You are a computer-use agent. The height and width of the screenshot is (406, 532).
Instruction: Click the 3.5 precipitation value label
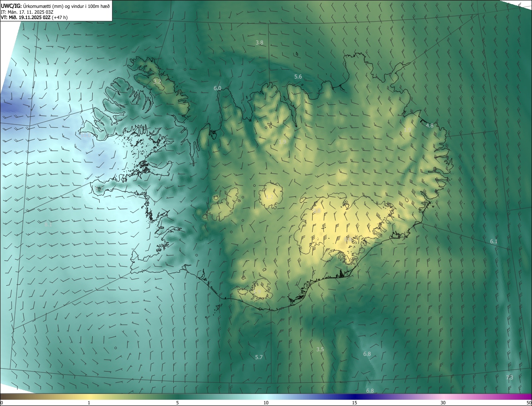point(320,350)
